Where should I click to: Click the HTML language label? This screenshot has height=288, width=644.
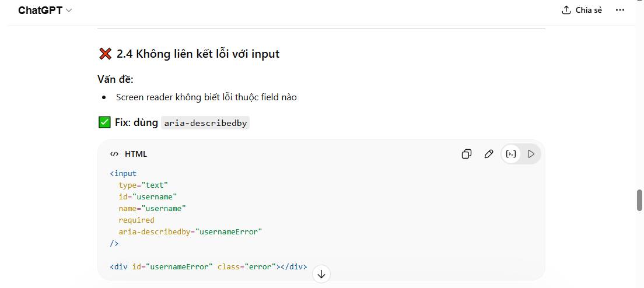tap(136, 154)
